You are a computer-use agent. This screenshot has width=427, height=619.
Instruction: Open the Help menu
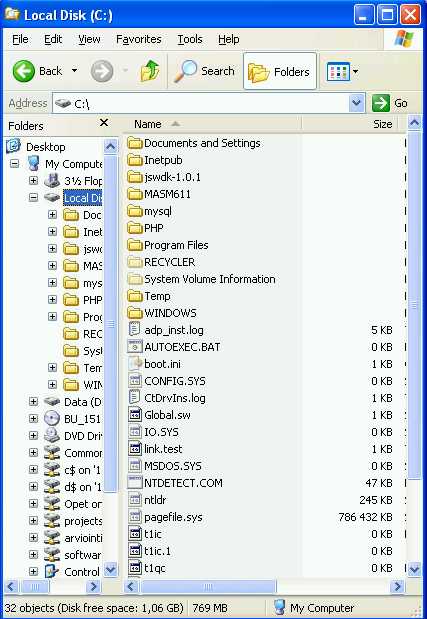228,39
